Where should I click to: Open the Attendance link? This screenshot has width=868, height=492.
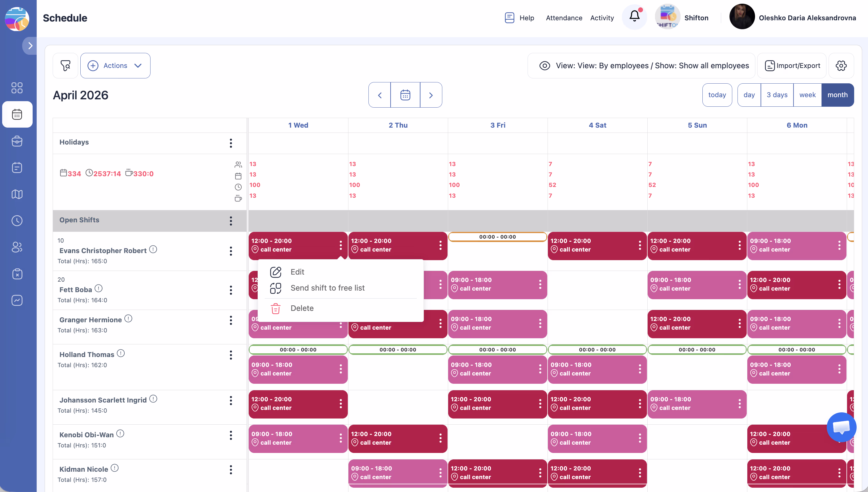564,18
